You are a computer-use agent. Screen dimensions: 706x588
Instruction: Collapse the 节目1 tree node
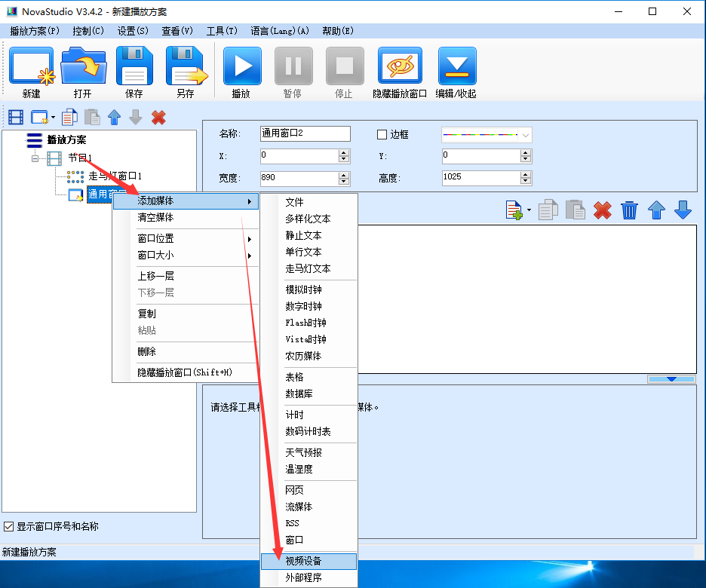35,158
